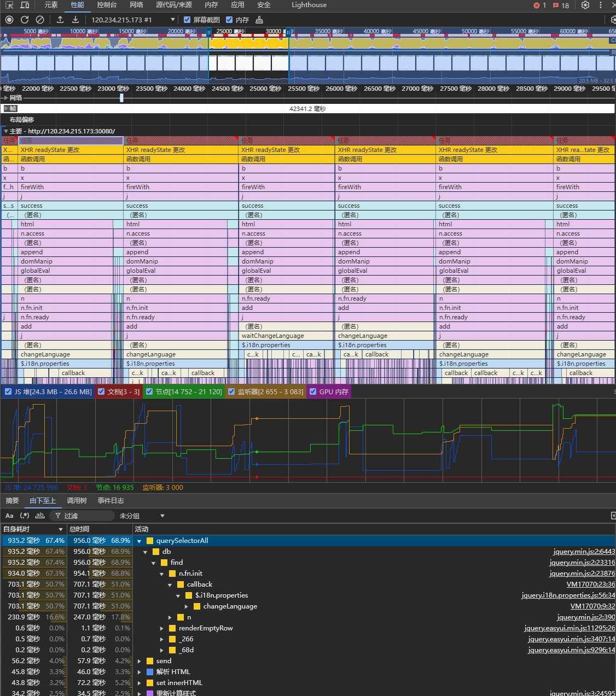This screenshot has width=616, height=696.
Task: Open the grouping dropdown labeled 未分组
Action: coord(142,516)
